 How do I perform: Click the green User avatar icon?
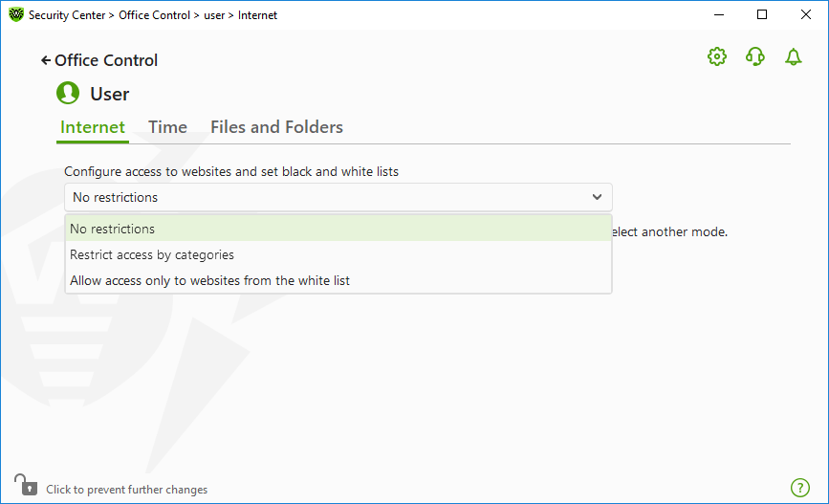(68, 93)
